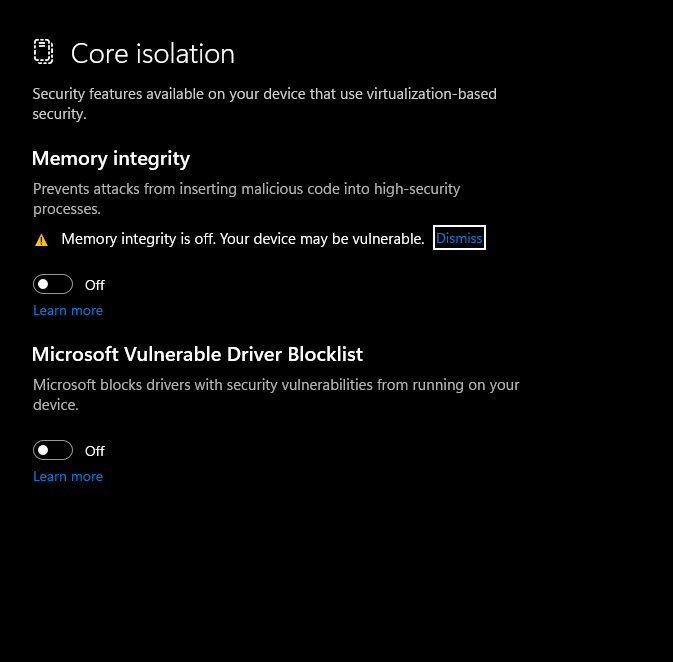Click the Core isolation chip icon
Viewport: 673px width, 662px height.
(x=43, y=52)
